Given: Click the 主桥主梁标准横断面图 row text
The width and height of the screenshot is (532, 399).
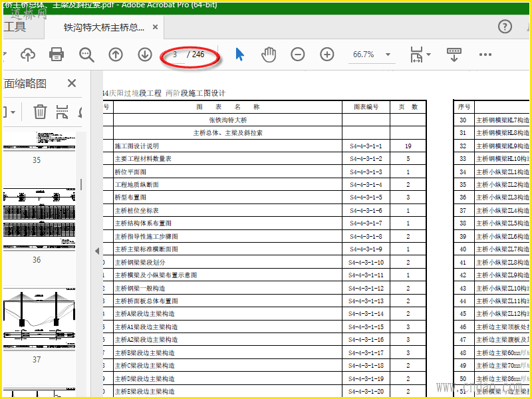Looking at the screenshot, I should [x=146, y=249].
